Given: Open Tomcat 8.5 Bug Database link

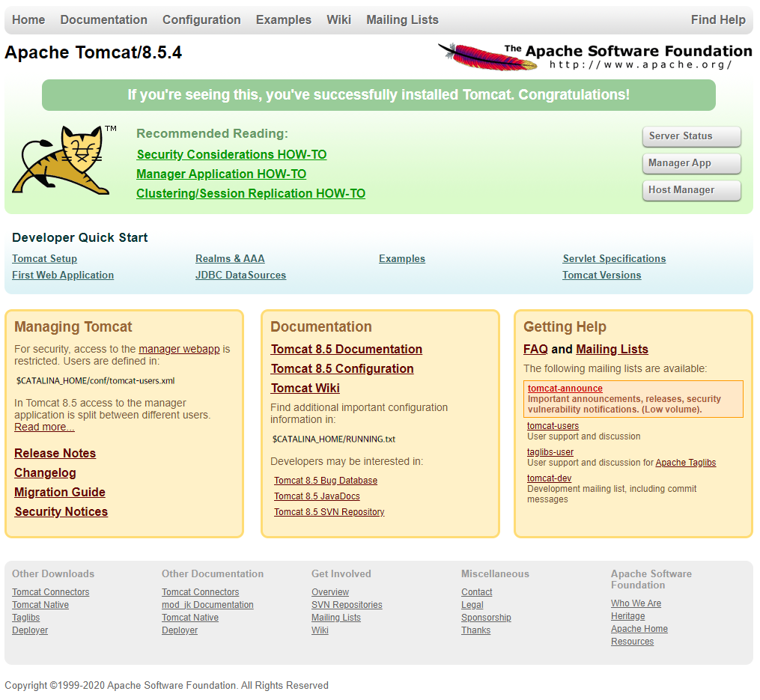Looking at the screenshot, I should [x=326, y=481].
